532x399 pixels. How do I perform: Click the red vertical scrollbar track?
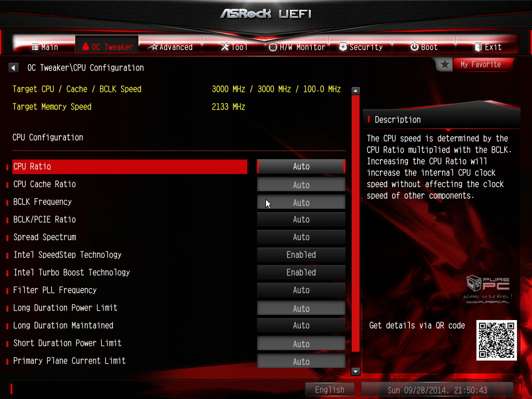coord(356,223)
